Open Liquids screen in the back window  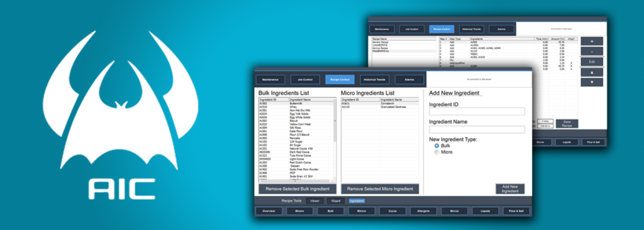(567, 142)
